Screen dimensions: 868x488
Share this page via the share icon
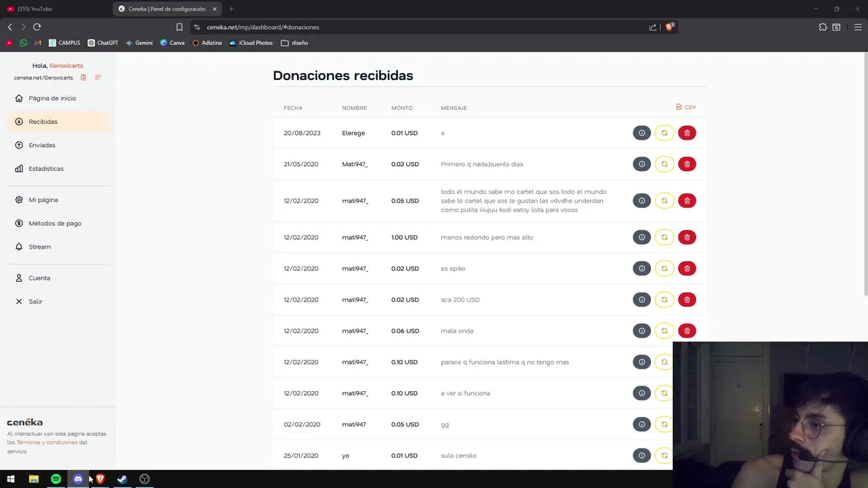(x=652, y=27)
